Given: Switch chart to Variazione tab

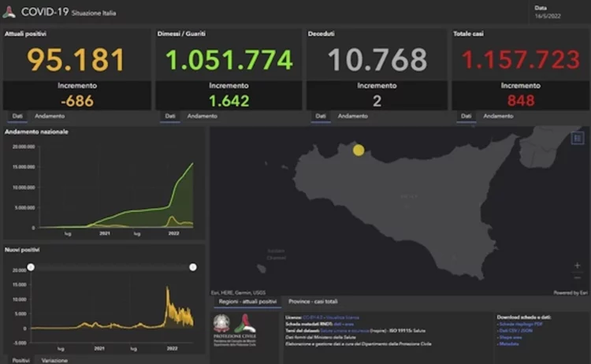Looking at the screenshot, I should click(54, 359).
